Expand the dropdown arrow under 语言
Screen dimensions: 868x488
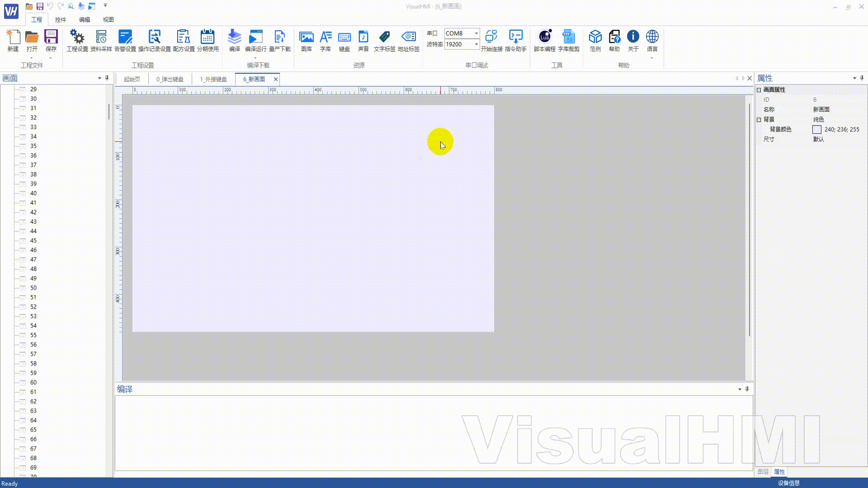pos(652,58)
